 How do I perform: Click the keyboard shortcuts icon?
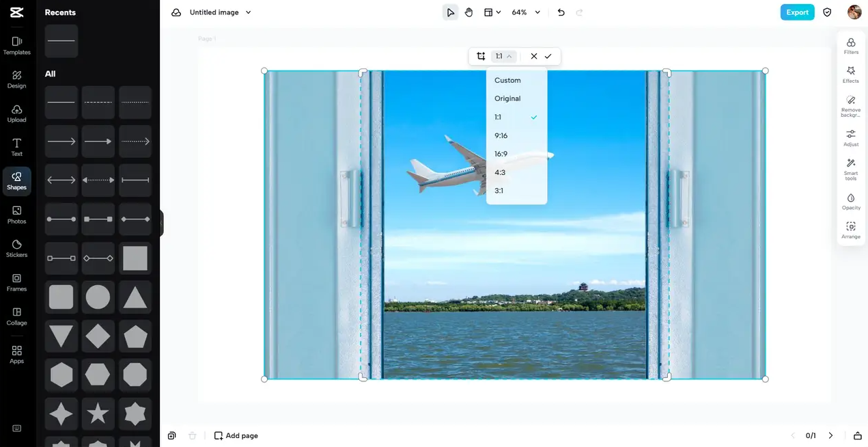coord(17,429)
